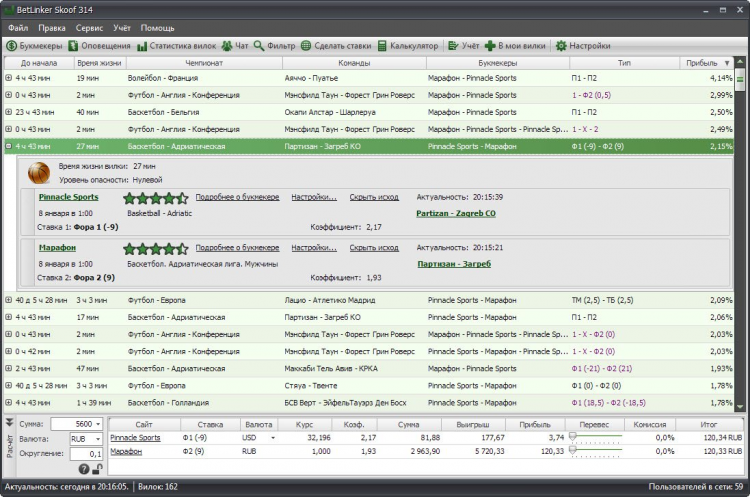Click the BetLinker app icon in title bar

pos(9,10)
